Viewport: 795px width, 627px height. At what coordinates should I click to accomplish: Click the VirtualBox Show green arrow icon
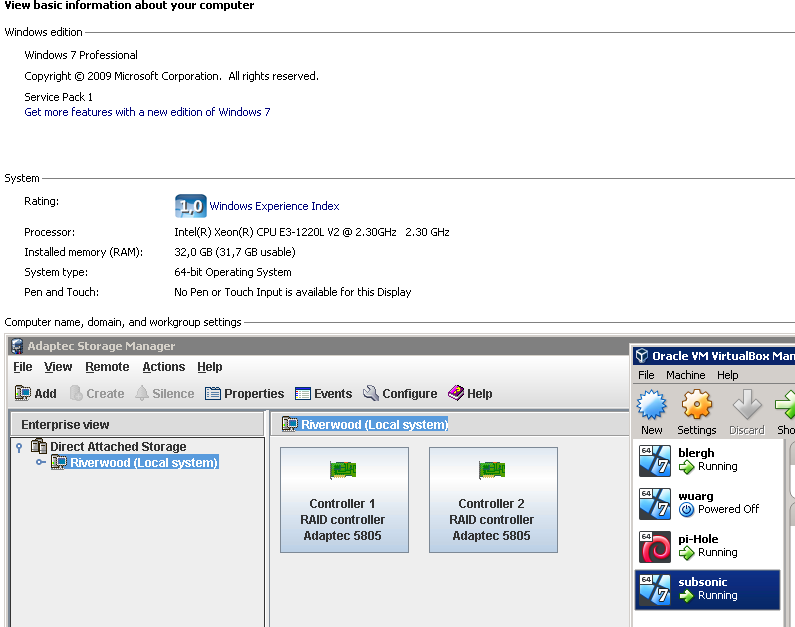pos(785,404)
